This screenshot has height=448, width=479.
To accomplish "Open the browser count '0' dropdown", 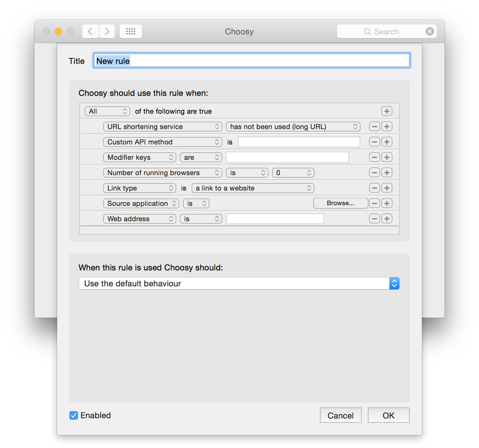I will coord(293,173).
